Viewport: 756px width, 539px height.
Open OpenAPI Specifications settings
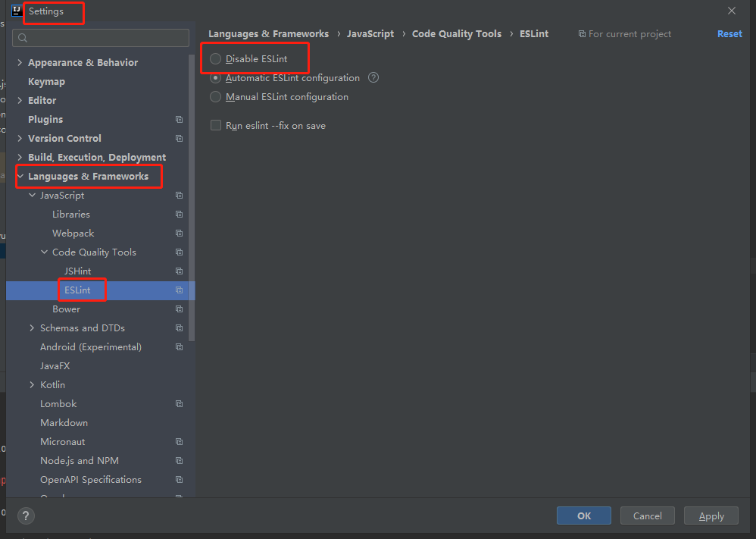[x=91, y=480]
